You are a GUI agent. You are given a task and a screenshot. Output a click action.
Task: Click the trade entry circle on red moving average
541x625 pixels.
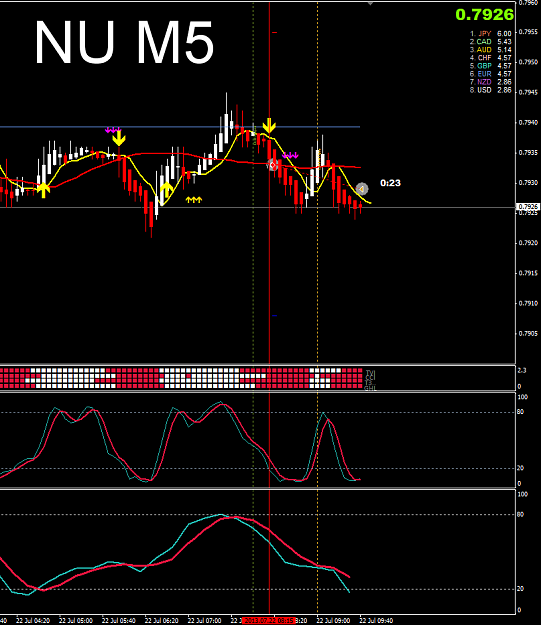(x=272, y=165)
